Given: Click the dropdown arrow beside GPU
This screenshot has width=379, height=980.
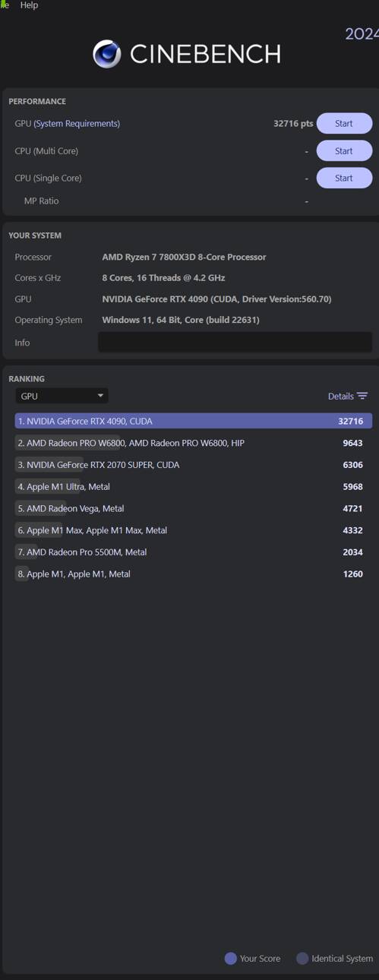Looking at the screenshot, I should (x=100, y=396).
